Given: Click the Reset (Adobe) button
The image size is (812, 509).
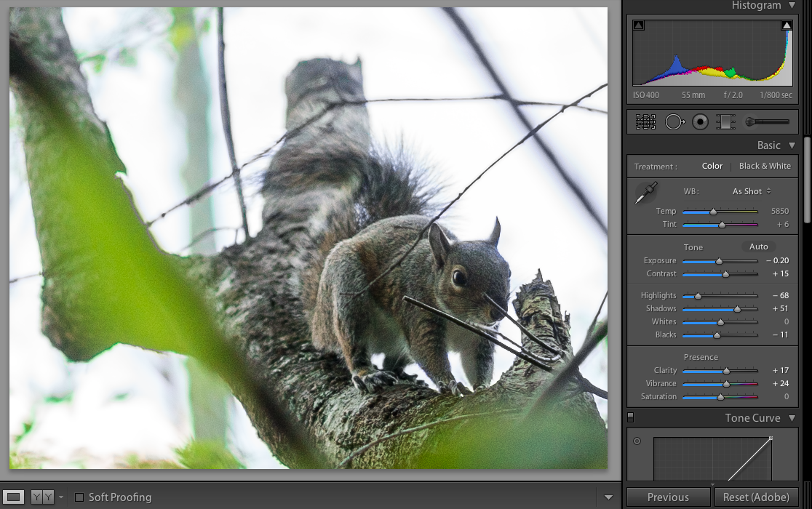Looking at the screenshot, I should (x=756, y=497).
